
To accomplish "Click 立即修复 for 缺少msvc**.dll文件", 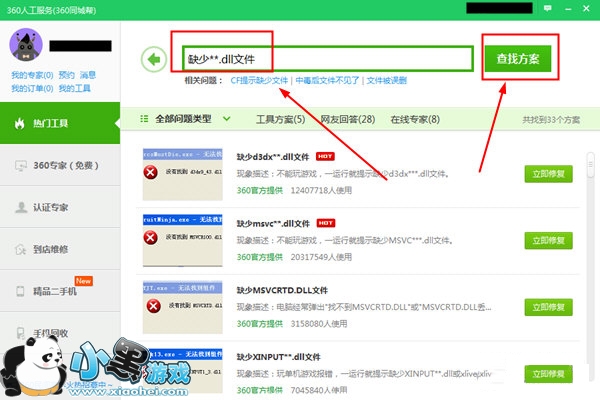I will tap(548, 240).
